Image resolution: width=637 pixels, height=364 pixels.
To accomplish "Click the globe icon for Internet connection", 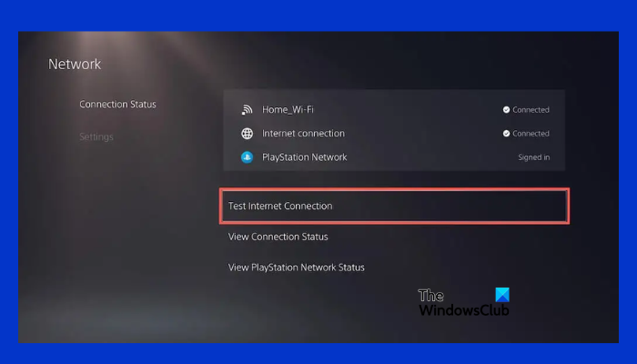I will pos(247,133).
